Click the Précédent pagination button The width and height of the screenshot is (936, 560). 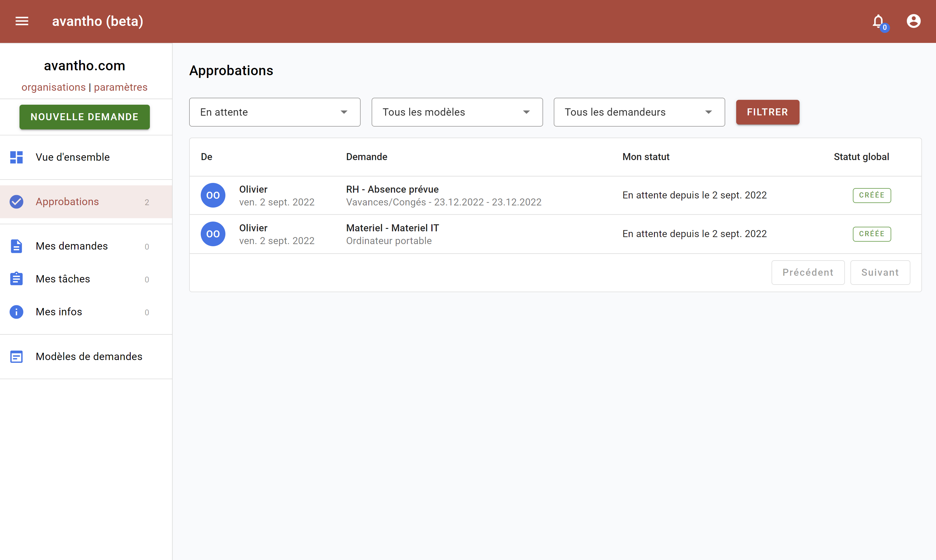(808, 272)
